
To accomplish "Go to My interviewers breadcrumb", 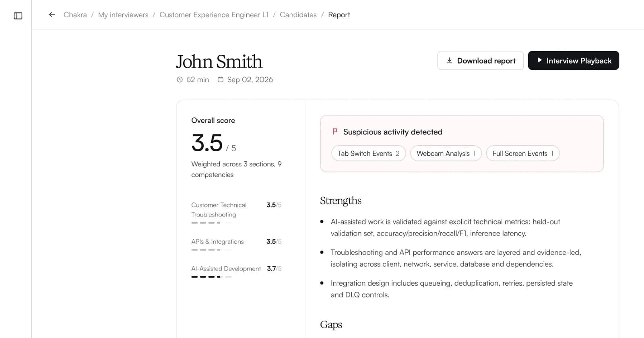I will pos(123,15).
